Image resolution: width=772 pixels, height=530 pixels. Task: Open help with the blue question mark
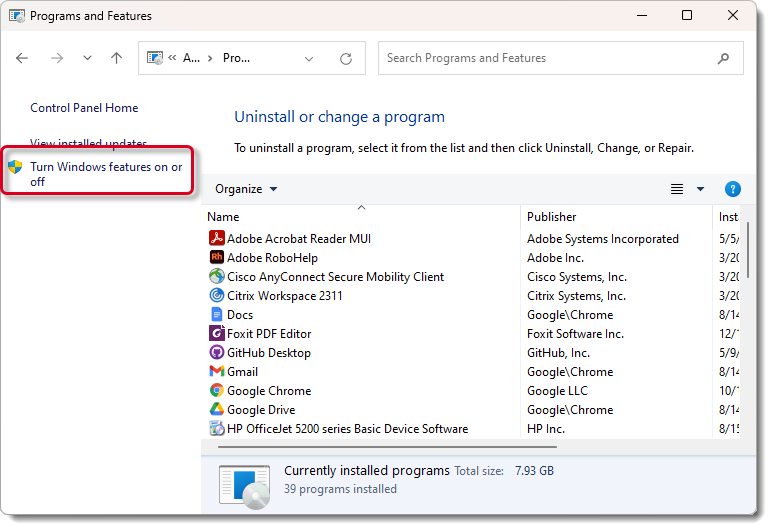pyautogui.click(x=732, y=189)
